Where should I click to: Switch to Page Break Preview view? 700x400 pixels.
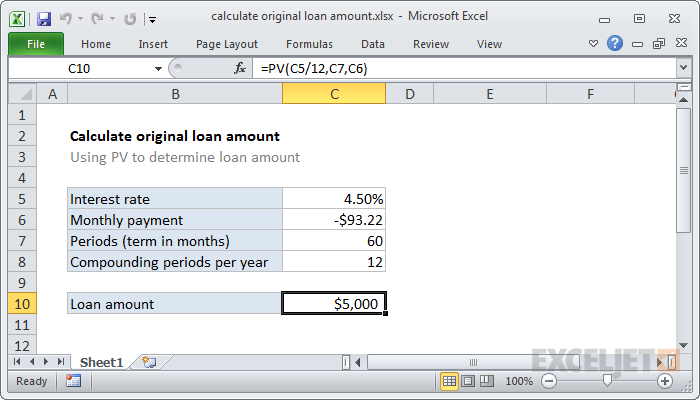pyautogui.click(x=489, y=381)
